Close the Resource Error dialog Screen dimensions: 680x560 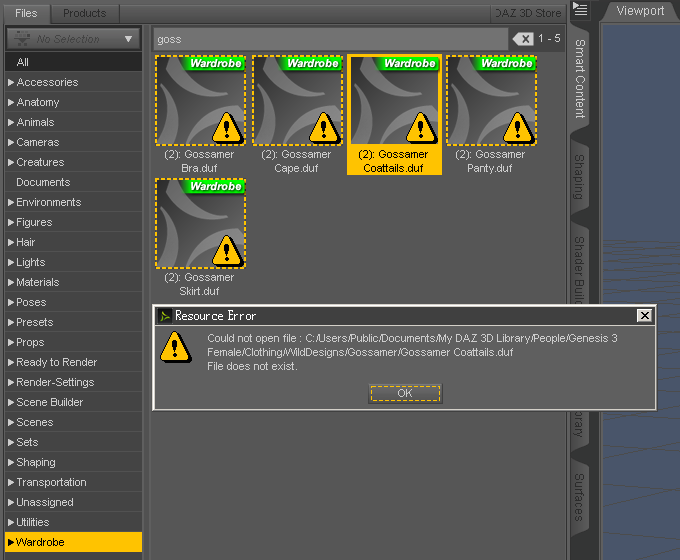[644, 315]
